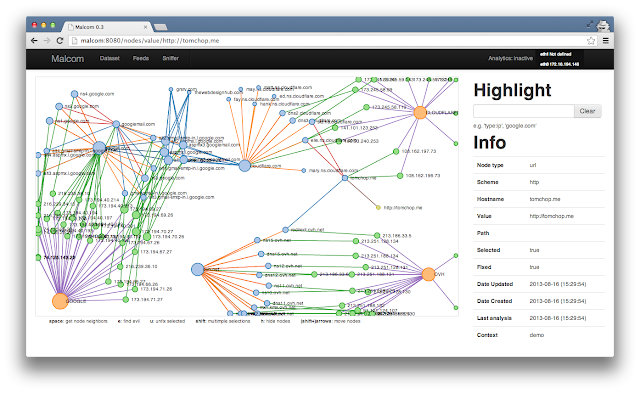This screenshot has height=393, width=640.
Task: Select the large orange OVH node
Action: [428, 274]
